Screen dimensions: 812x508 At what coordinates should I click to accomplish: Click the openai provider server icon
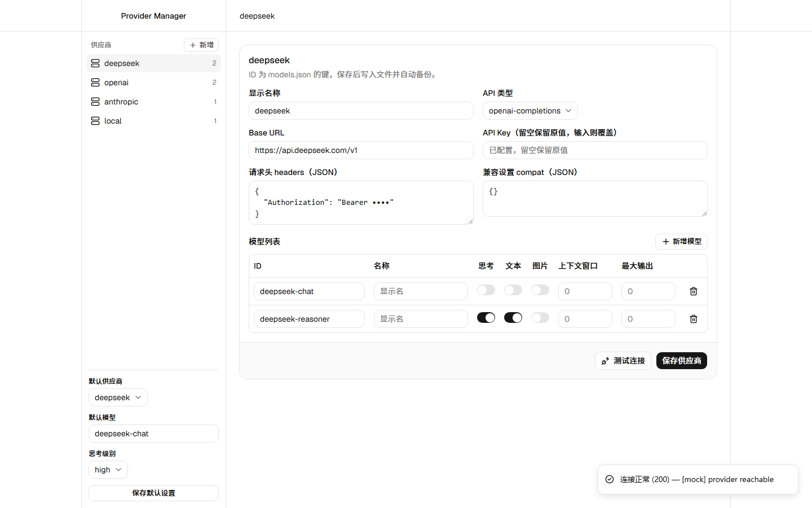click(x=95, y=82)
